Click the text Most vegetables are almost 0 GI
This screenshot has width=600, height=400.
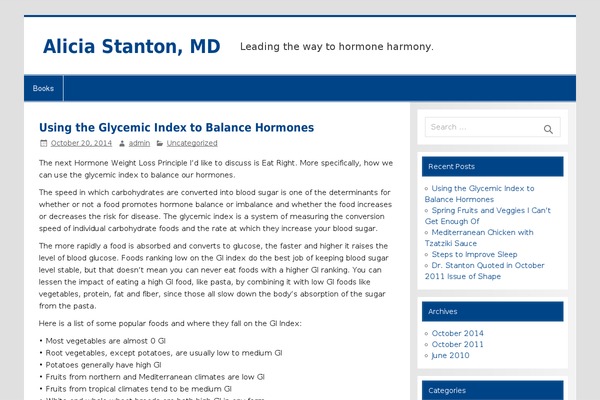pyautogui.click(x=106, y=341)
